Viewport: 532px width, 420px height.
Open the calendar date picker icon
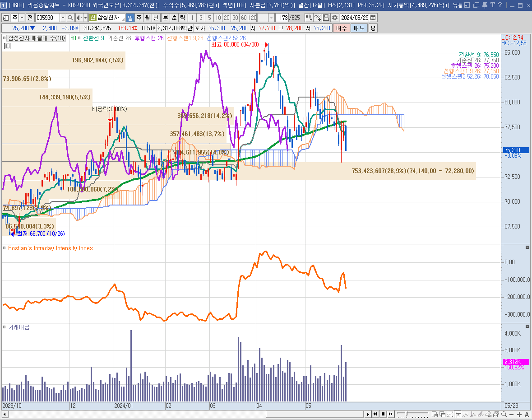pyautogui.click(x=373, y=18)
